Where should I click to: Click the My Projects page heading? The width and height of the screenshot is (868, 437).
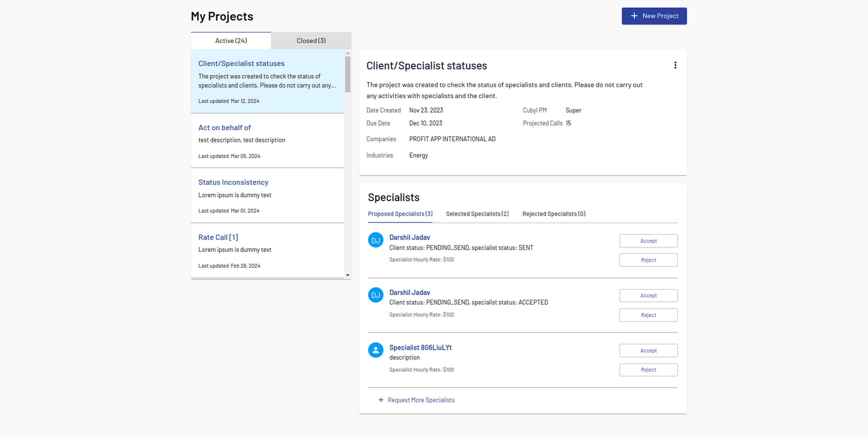pos(222,16)
